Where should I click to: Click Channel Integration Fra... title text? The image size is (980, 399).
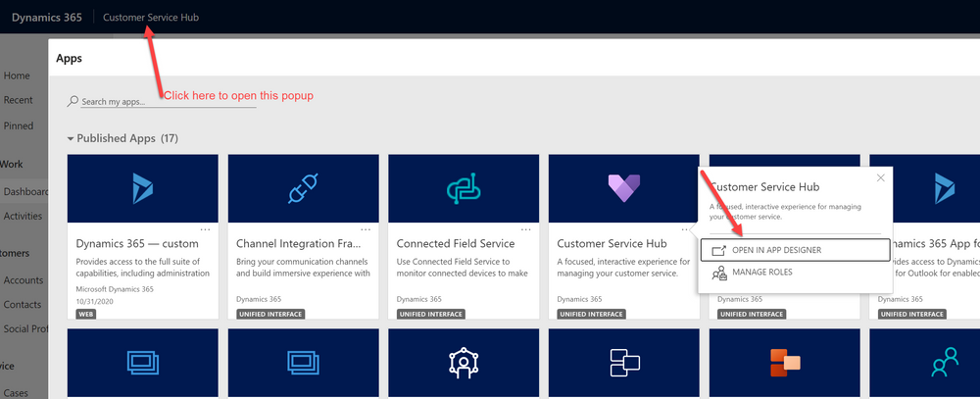click(x=299, y=243)
